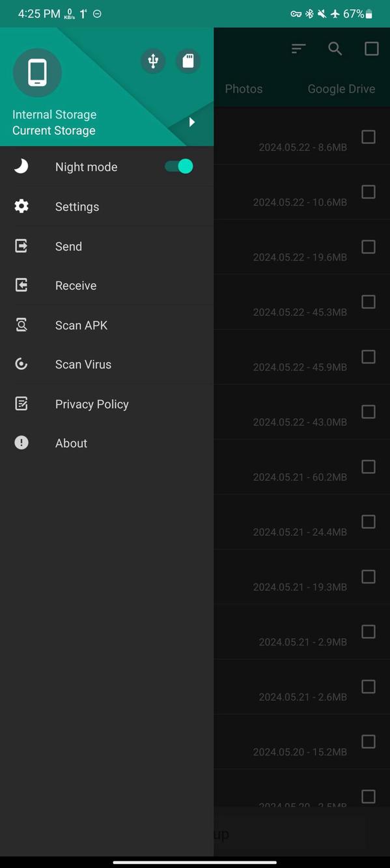Expand the Current Storage arrow
390x868 pixels.
point(191,122)
